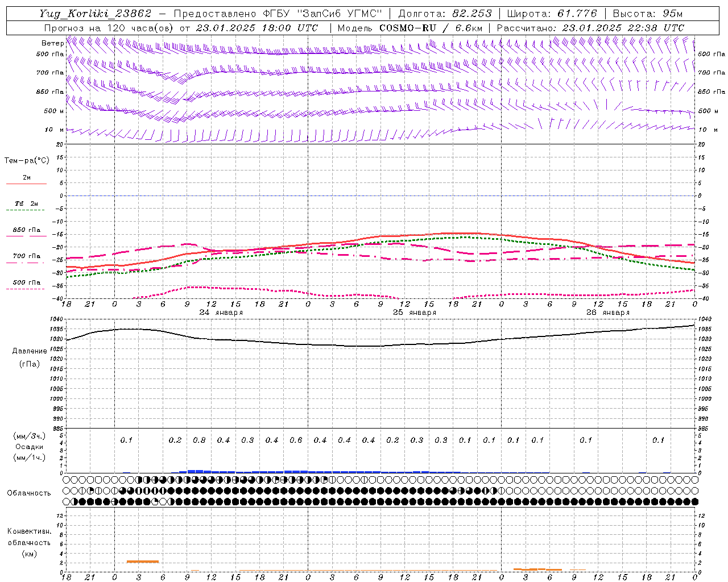Click the wide orange convective cloud bar on 24 января

click(x=143, y=562)
